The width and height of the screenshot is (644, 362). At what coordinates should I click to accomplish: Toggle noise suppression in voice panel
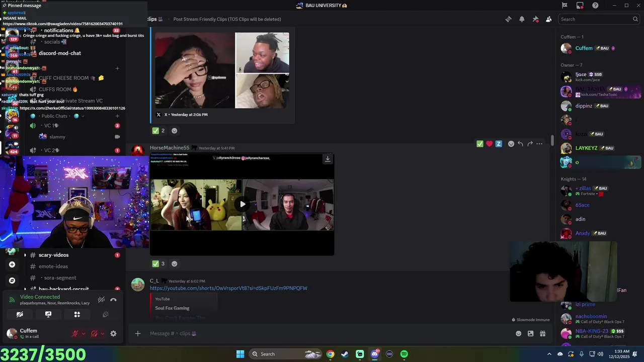coord(101,300)
